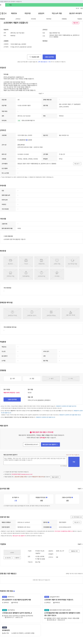Expand 모집요강 details with 더보기
This screenshot has height=644, width=83.
pos(41,94)
